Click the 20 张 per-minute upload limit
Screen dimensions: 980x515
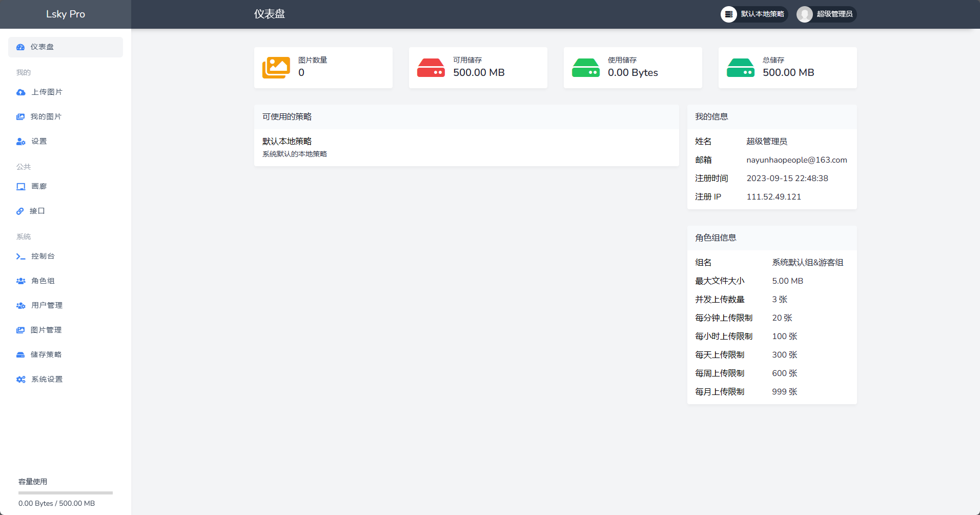coord(782,318)
